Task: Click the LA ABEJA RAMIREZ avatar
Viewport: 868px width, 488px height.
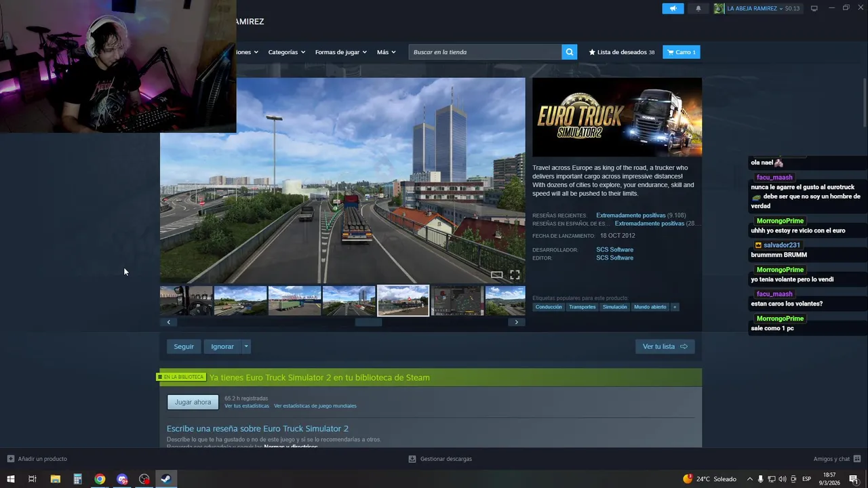Action: tap(719, 8)
